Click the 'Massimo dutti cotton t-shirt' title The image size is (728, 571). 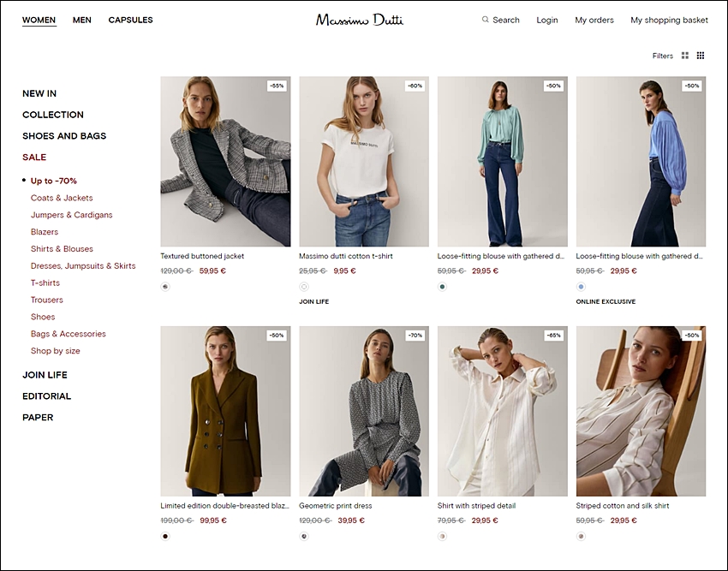pyautogui.click(x=346, y=256)
